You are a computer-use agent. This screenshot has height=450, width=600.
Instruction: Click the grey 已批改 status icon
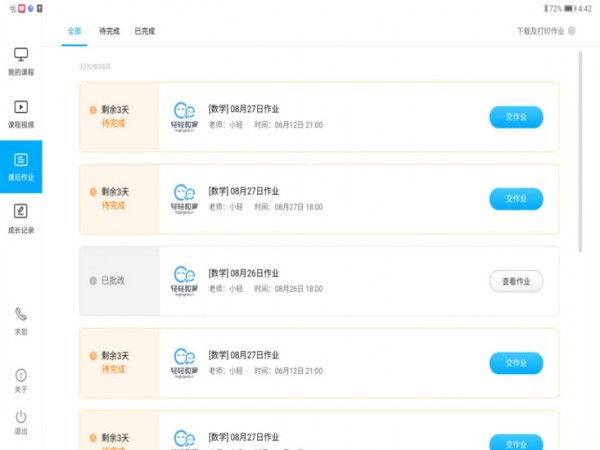[x=93, y=281]
